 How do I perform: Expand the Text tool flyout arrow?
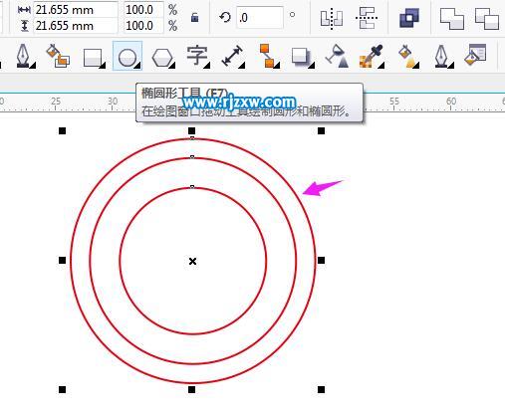pyautogui.click(x=206, y=66)
